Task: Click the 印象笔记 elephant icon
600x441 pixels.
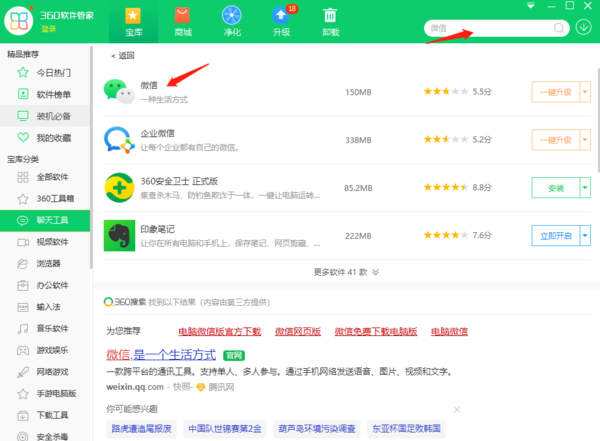Action: pyautogui.click(x=119, y=235)
